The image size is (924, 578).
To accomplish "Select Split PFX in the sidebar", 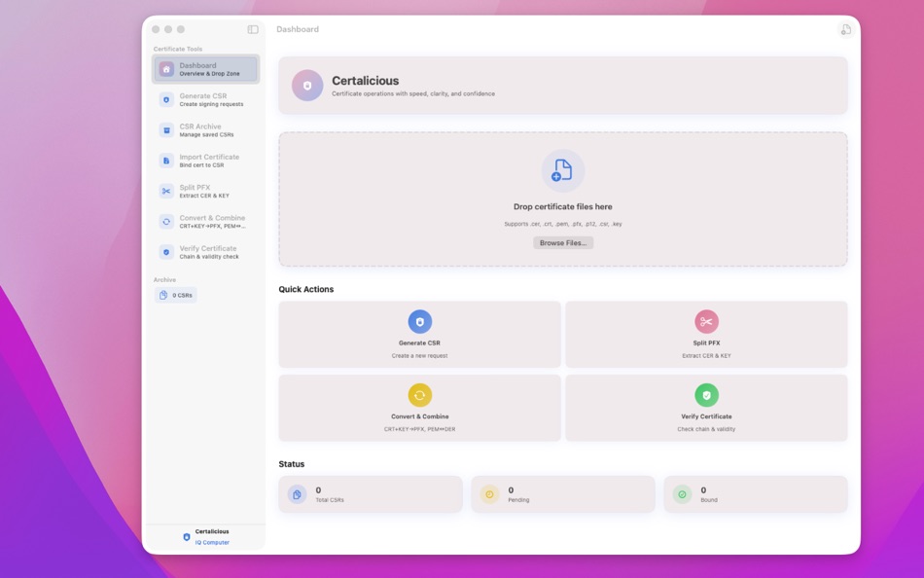I will (205, 191).
